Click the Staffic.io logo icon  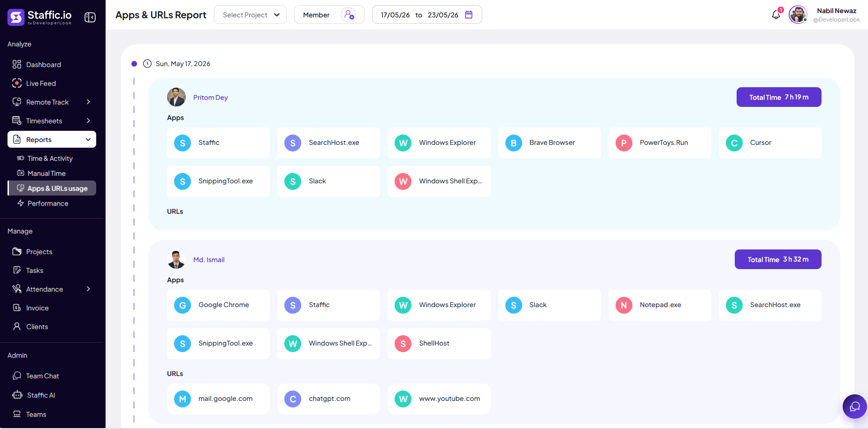click(16, 17)
